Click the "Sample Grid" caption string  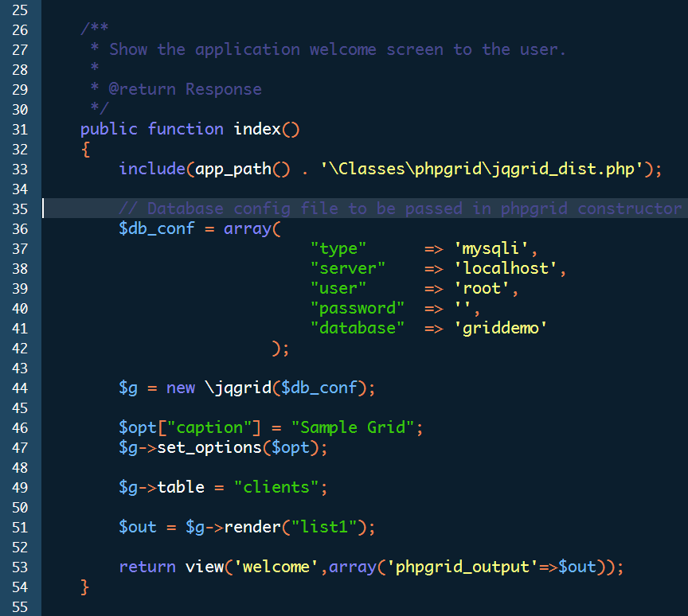point(353,427)
